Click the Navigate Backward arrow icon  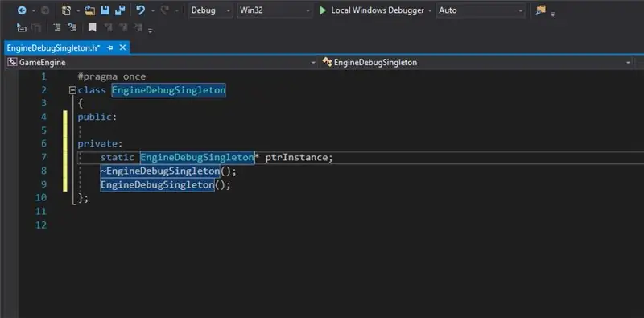pos(22,10)
